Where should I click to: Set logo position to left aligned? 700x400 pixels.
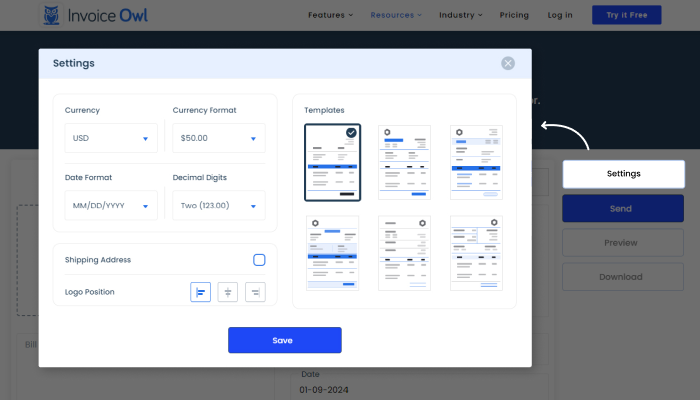click(200, 292)
